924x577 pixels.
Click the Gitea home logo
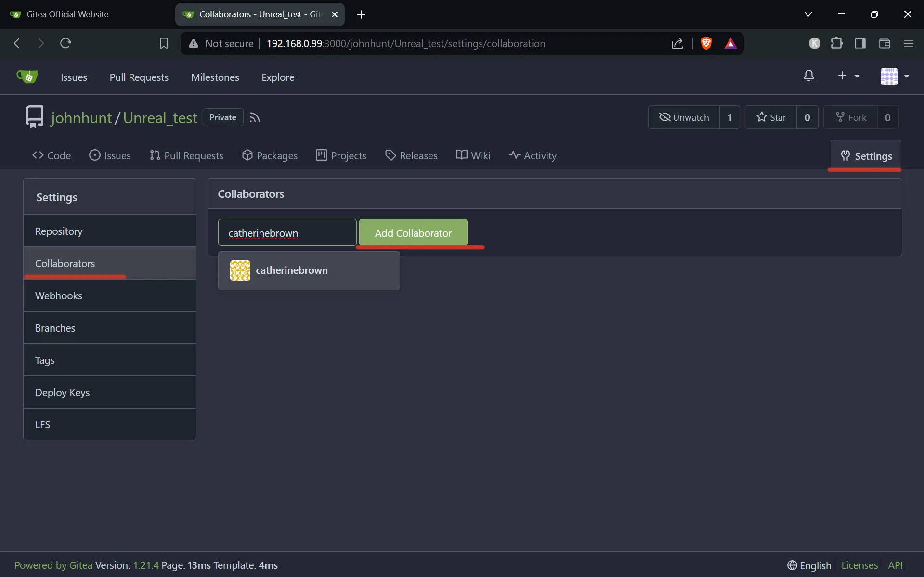27,77
